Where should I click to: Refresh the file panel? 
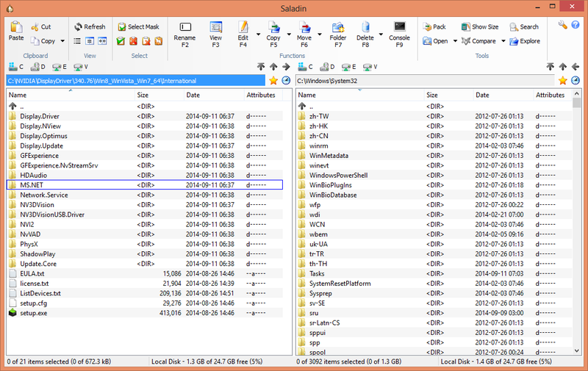pyautogui.click(x=90, y=26)
